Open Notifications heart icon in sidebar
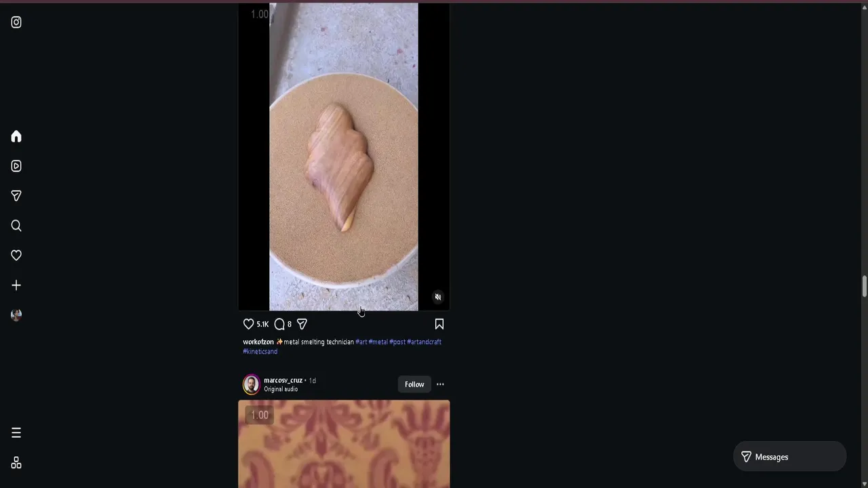The height and width of the screenshot is (488, 868). pyautogui.click(x=16, y=256)
